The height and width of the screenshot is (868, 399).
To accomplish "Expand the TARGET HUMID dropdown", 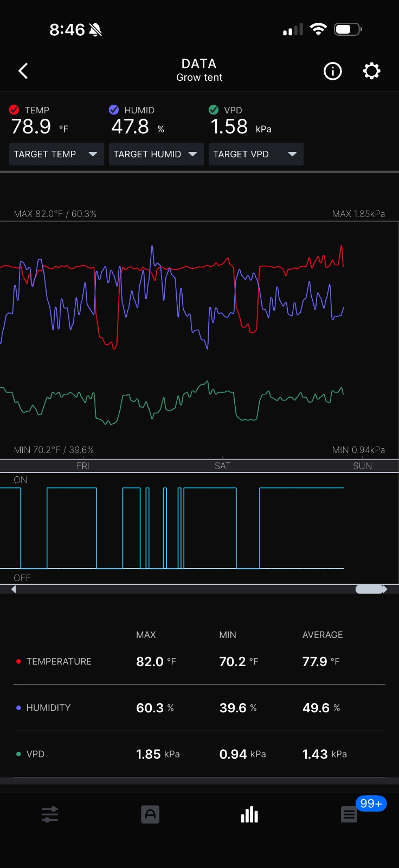I will click(x=156, y=154).
